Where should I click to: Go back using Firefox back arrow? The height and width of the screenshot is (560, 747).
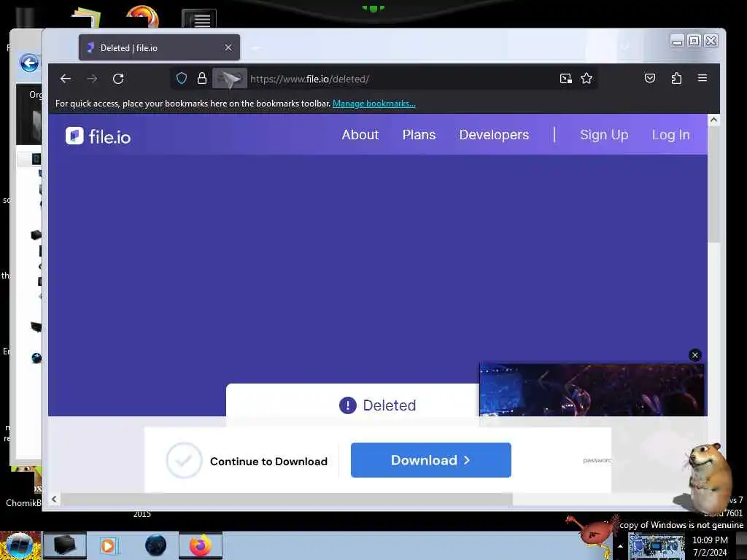coord(65,79)
